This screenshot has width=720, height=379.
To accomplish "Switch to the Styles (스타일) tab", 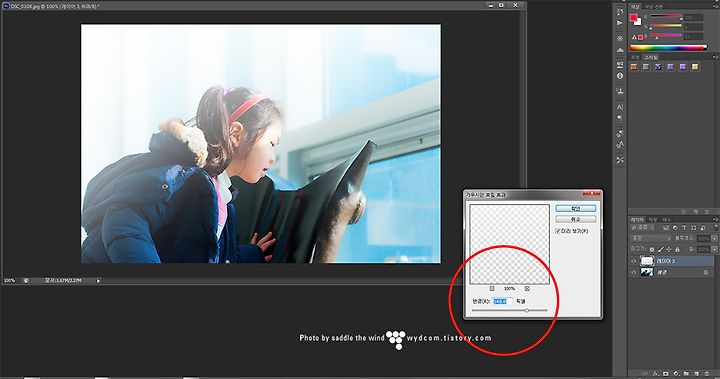I will pyautogui.click(x=651, y=57).
